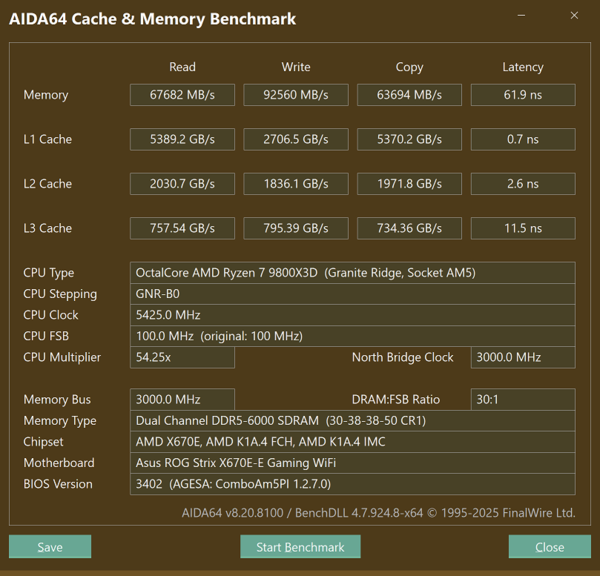Click the Close button at bottom
Viewport: 600px width, 576px height.
pos(549,547)
